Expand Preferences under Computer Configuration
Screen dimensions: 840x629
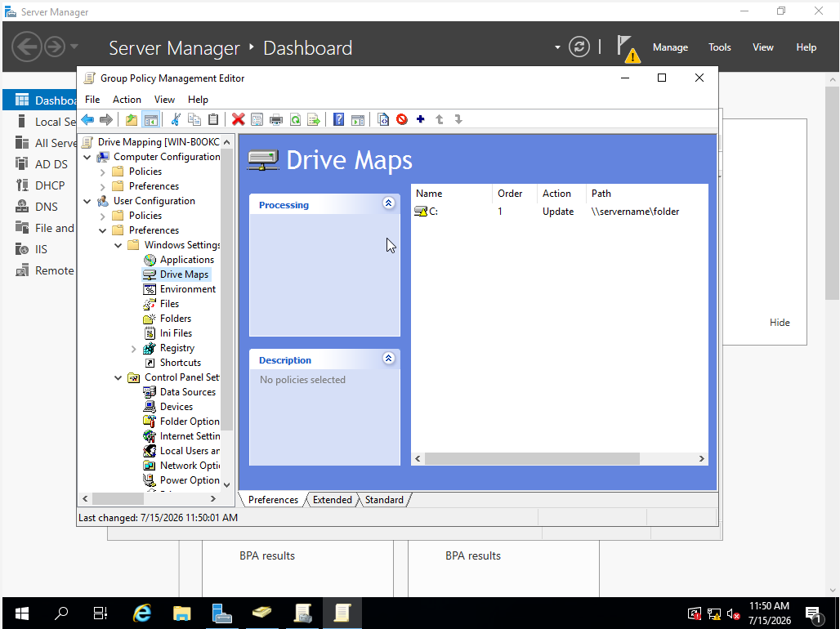103,186
